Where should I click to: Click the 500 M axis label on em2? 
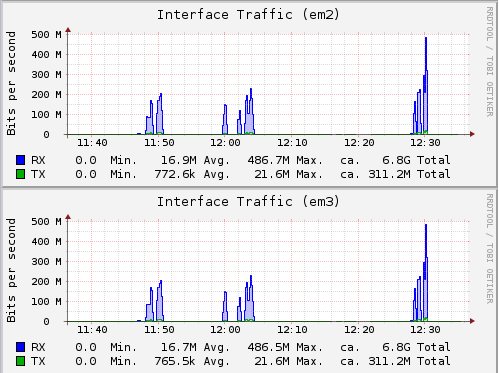(46, 34)
